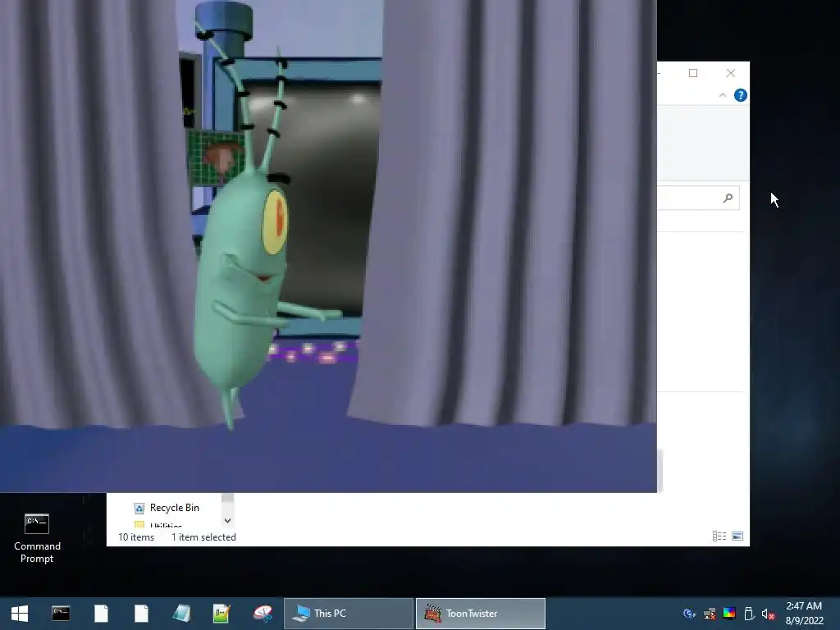This screenshot has width=840, height=630.
Task: Switch to the This PC window
Action: point(348,614)
